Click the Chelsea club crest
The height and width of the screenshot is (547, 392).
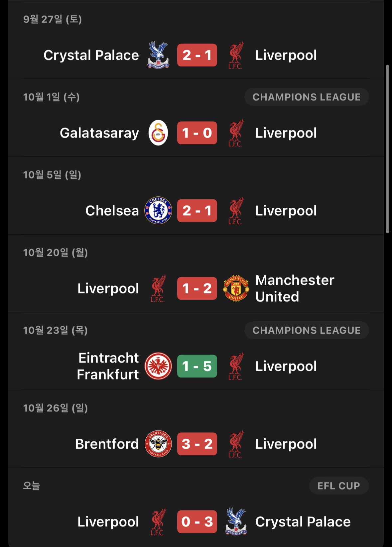(158, 211)
